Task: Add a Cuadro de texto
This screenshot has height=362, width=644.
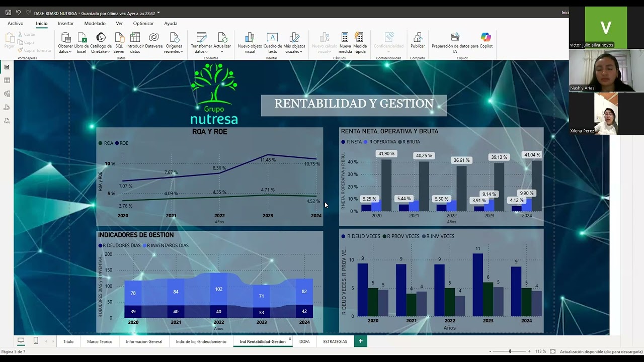Action: click(272, 43)
